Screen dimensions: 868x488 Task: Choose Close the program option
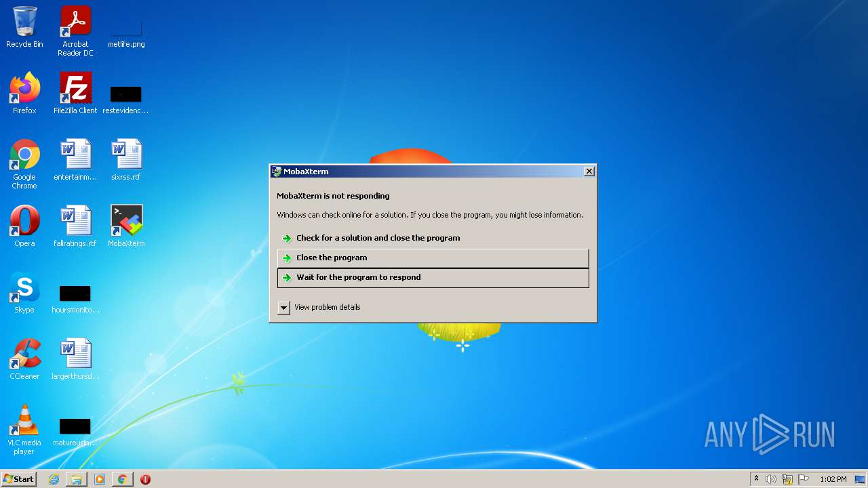tap(433, 258)
